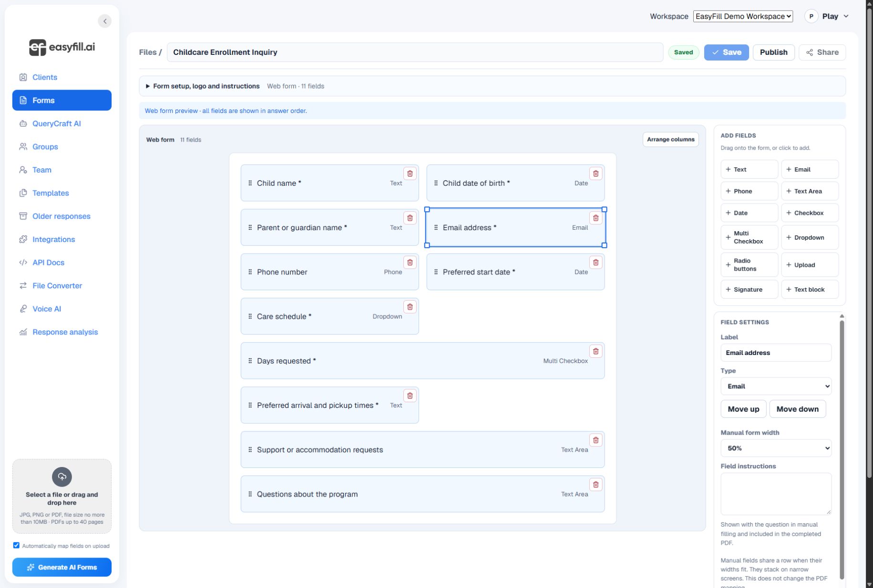Click Generate AI Forms

pyautogui.click(x=62, y=567)
